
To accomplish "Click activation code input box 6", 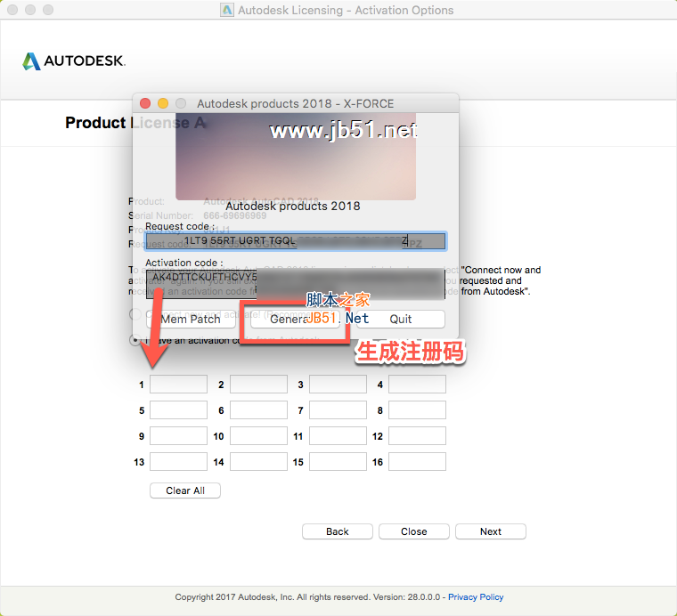I will click(x=258, y=409).
